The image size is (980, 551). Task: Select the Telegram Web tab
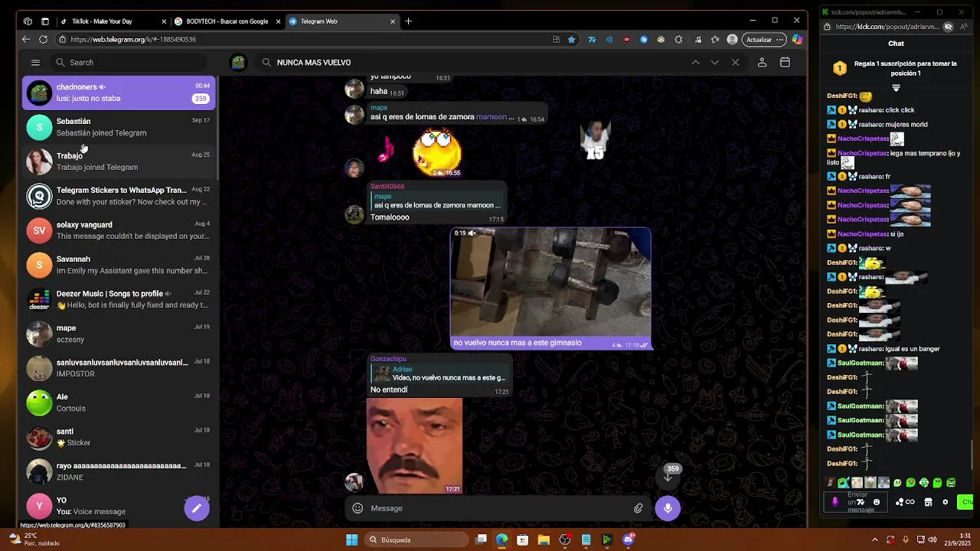coord(341,21)
